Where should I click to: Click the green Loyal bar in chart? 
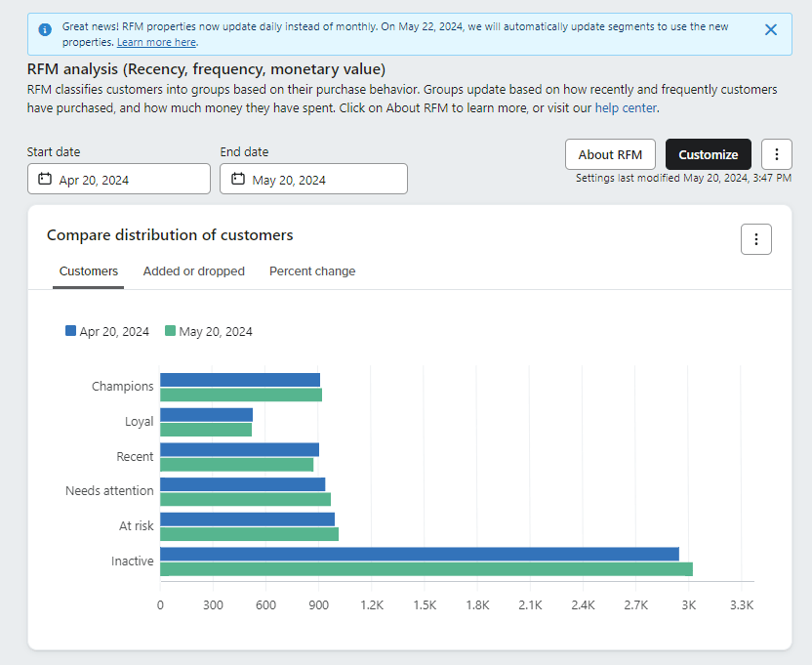pos(206,430)
